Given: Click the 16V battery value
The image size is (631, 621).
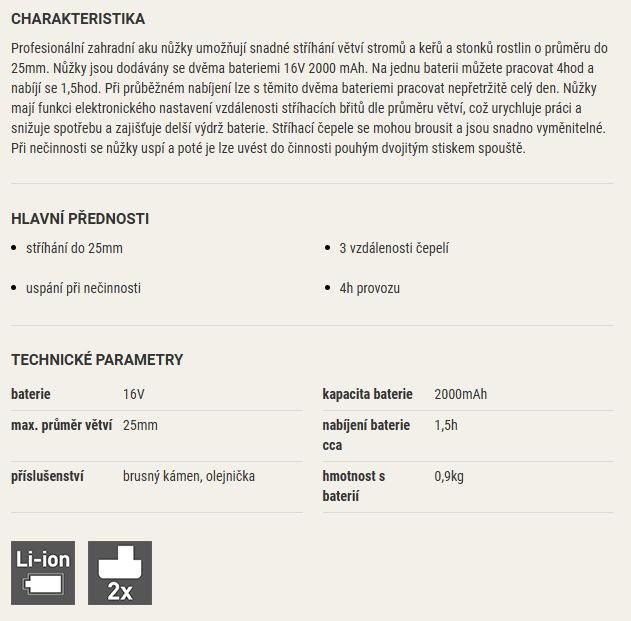Looking at the screenshot, I should pos(134,394).
